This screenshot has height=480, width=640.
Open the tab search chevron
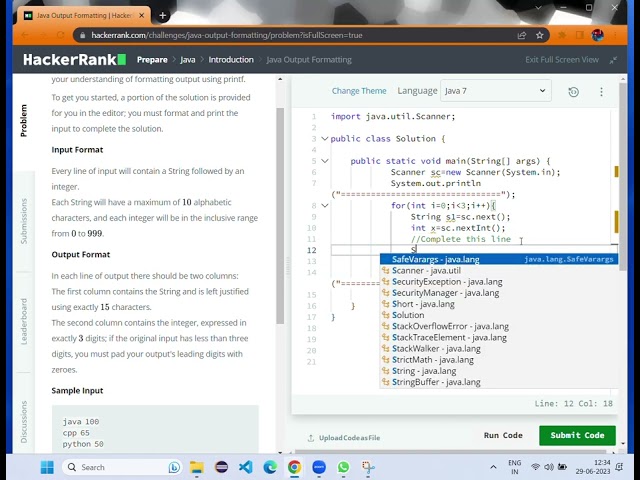538,8
